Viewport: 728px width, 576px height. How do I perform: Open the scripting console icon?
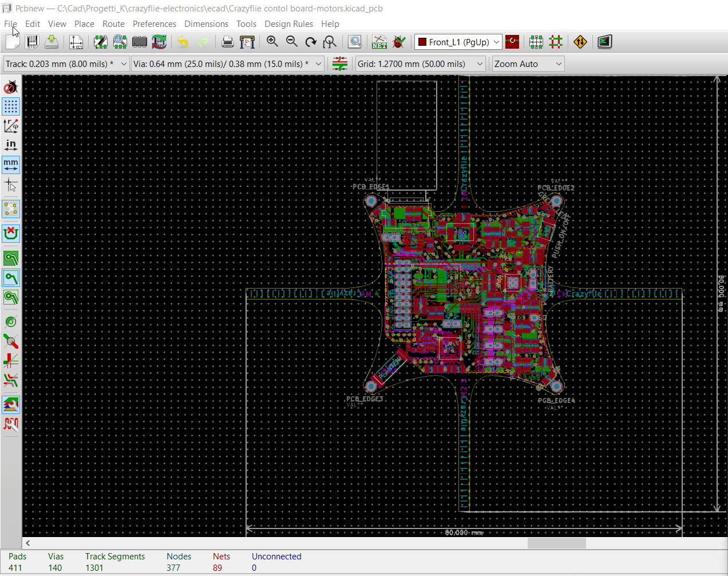[604, 42]
